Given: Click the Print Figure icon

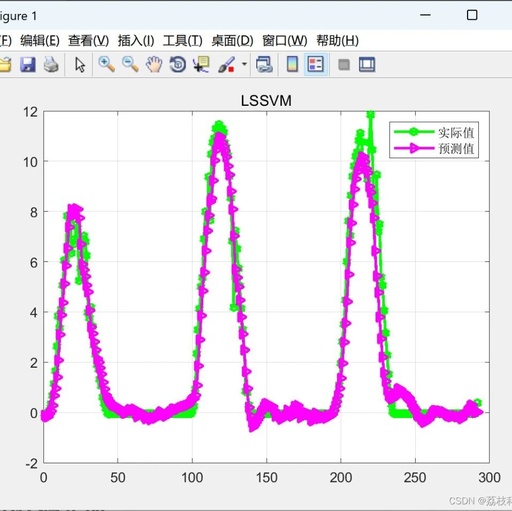Looking at the screenshot, I should tap(51, 64).
